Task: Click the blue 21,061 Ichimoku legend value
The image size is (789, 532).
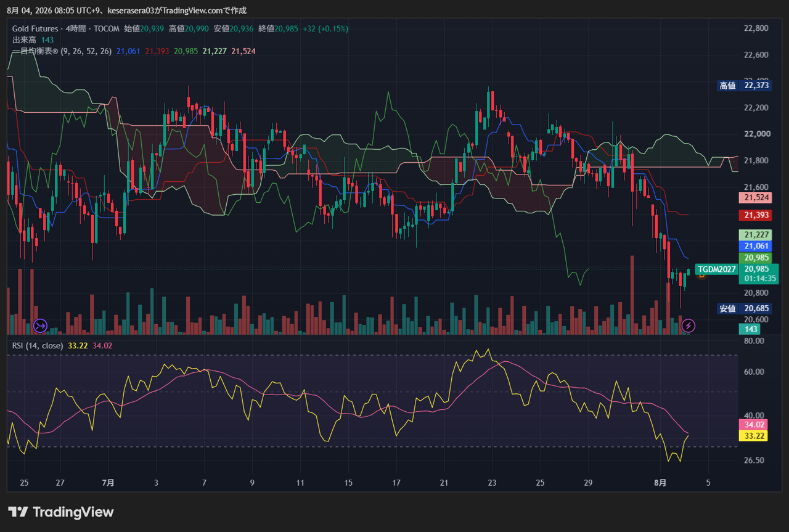Action: 128,51
